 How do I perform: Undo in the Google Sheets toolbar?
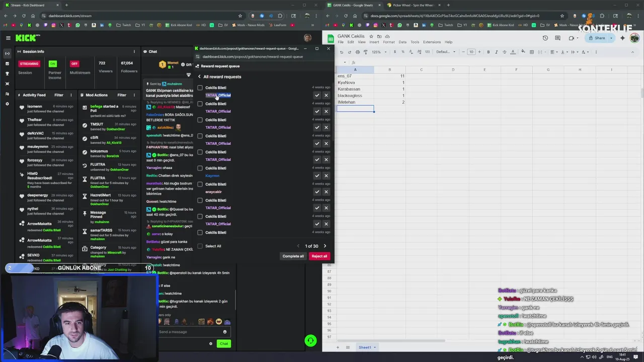click(x=342, y=52)
